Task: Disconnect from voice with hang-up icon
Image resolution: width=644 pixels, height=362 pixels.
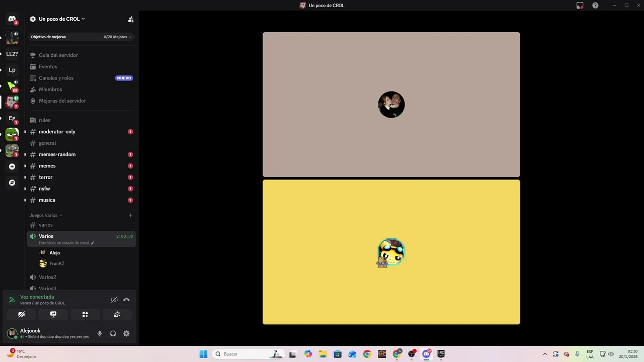Action: coord(126,300)
